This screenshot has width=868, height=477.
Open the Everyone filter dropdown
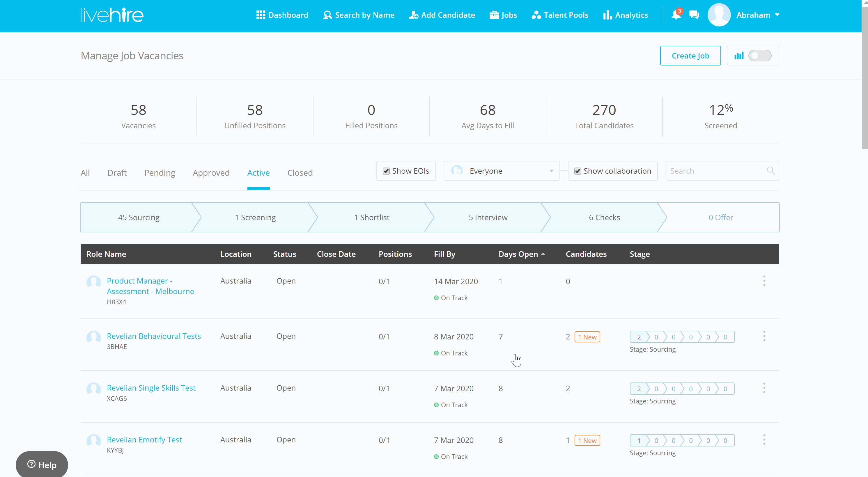pos(502,171)
